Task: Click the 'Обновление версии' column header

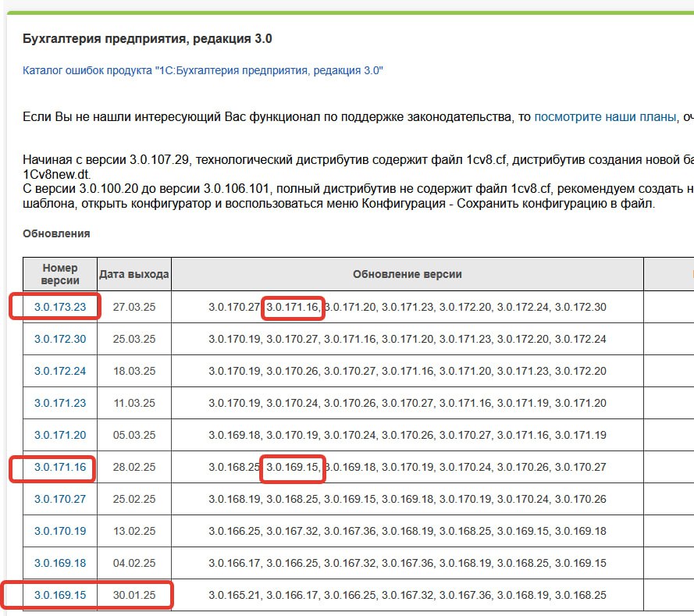Action: (408, 274)
